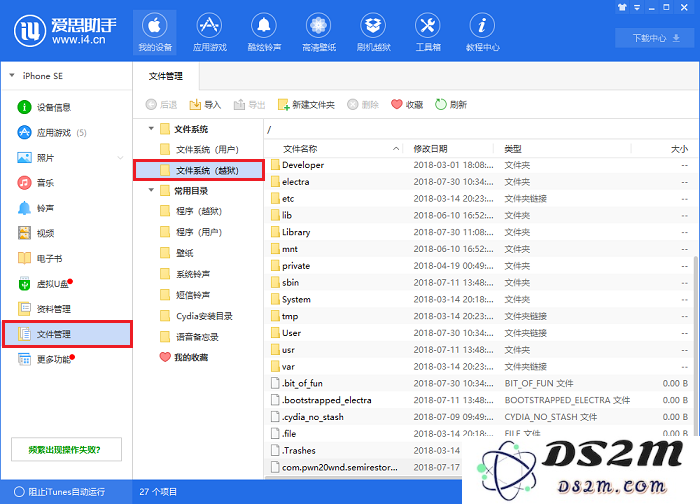The height and width of the screenshot is (504, 700).
Task: Open 酷炫铃声 ringtones bell icon
Action: [x=264, y=32]
